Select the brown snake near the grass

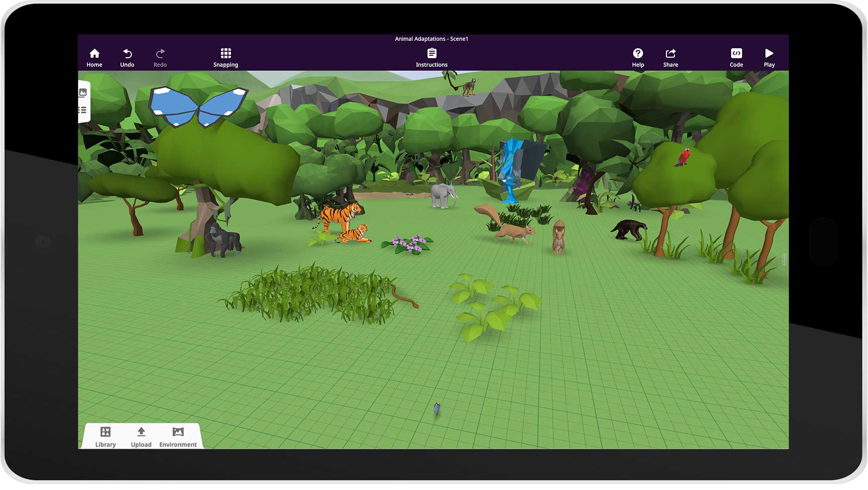404,297
